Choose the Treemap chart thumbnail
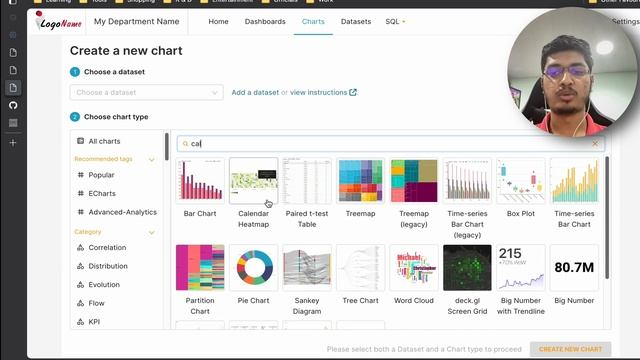This screenshot has width=640, height=360. (x=360, y=181)
